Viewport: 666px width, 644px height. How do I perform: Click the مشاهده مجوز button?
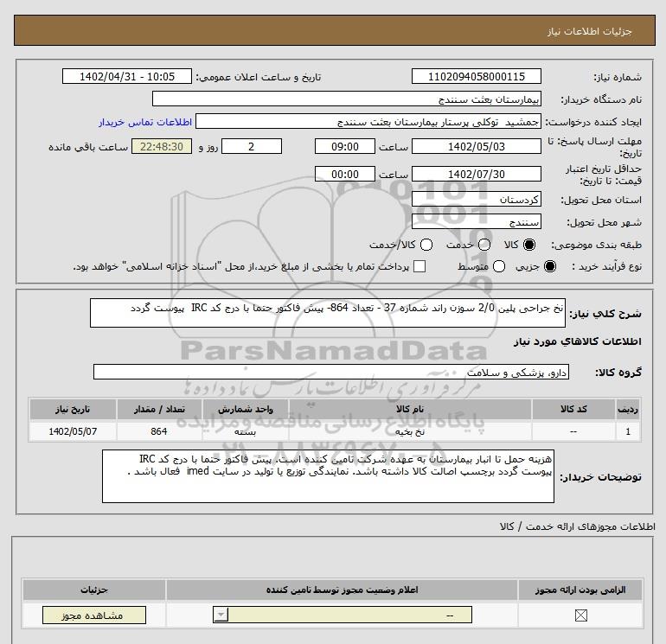pyautogui.click(x=94, y=615)
